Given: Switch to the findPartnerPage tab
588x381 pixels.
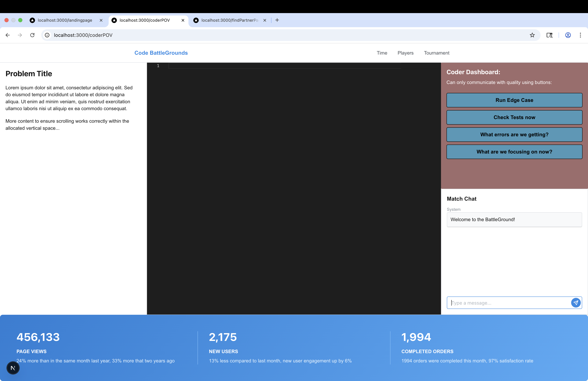Looking at the screenshot, I should 229,20.
